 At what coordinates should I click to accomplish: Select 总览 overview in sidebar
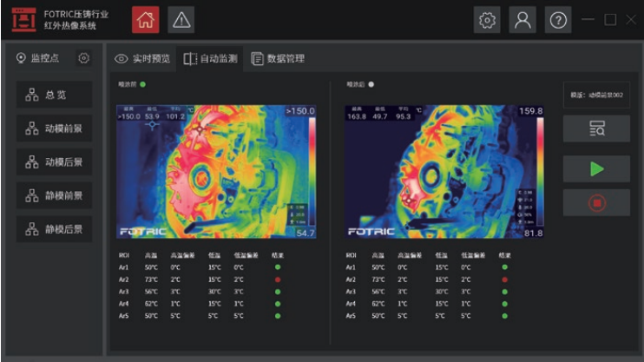pos(54,95)
